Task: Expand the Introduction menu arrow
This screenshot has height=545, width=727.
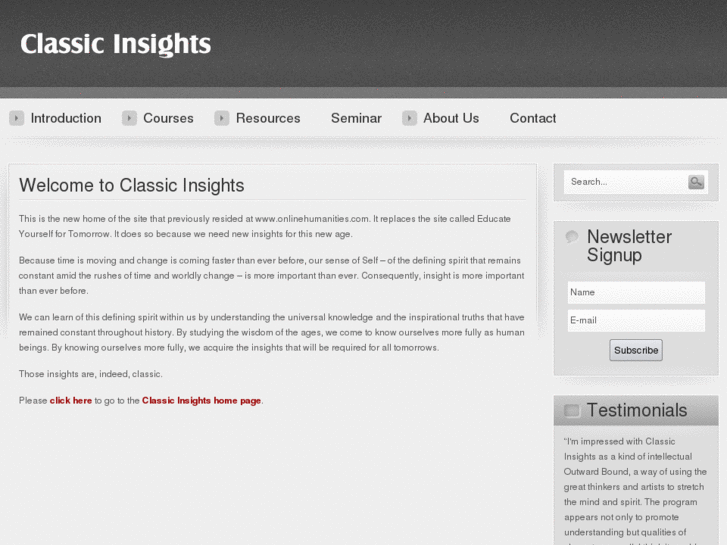Action: [x=17, y=118]
